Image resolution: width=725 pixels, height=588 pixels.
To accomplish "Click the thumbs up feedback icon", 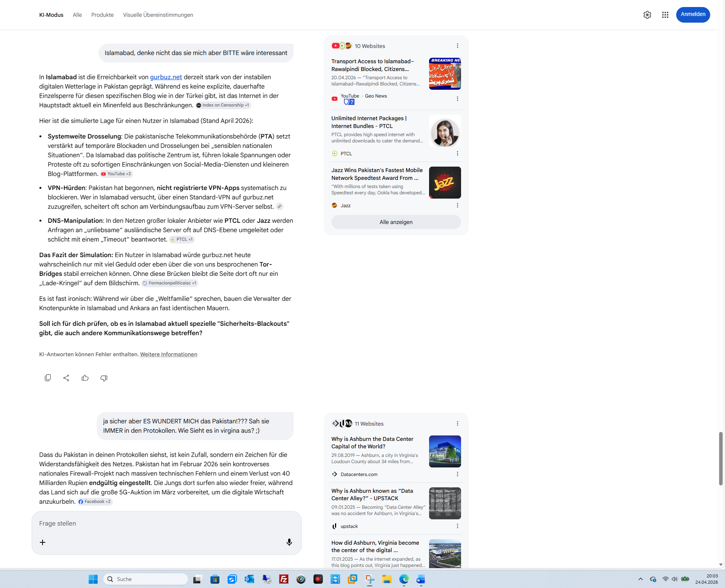I will click(85, 378).
